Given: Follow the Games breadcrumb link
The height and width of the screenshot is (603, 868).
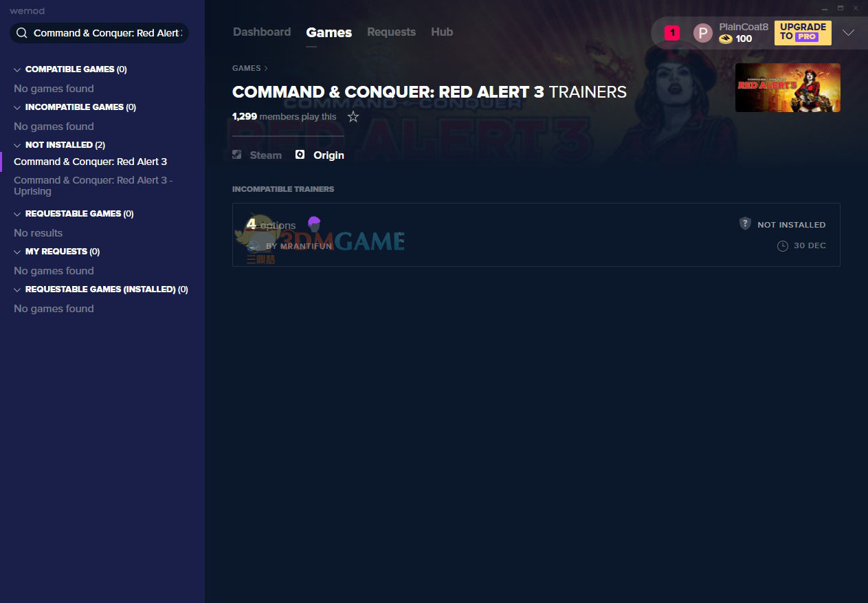Looking at the screenshot, I should (246, 68).
